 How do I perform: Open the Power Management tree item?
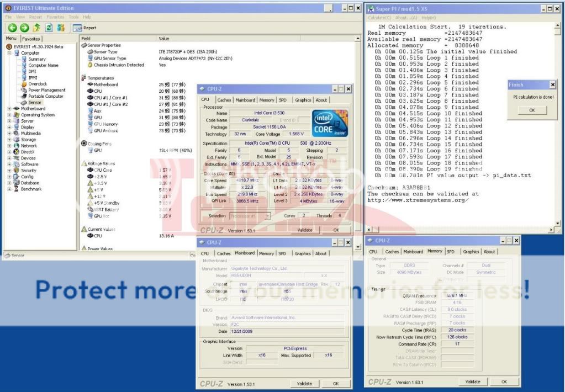(x=46, y=90)
